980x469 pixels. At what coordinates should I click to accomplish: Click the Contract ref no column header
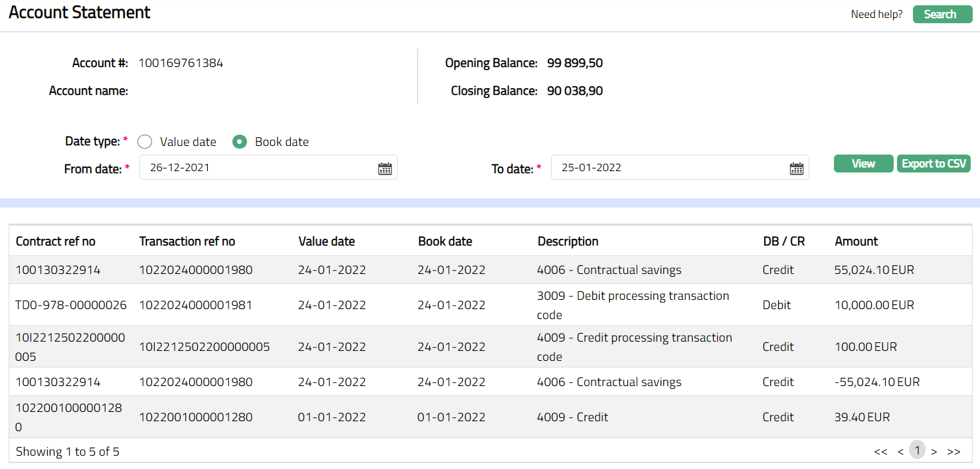tap(56, 241)
